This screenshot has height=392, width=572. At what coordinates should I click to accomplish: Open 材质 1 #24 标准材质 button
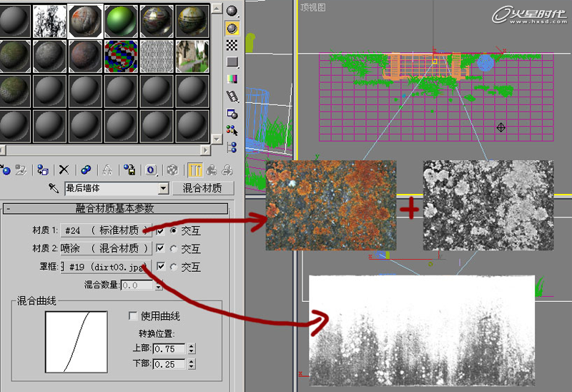click(x=106, y=230)
